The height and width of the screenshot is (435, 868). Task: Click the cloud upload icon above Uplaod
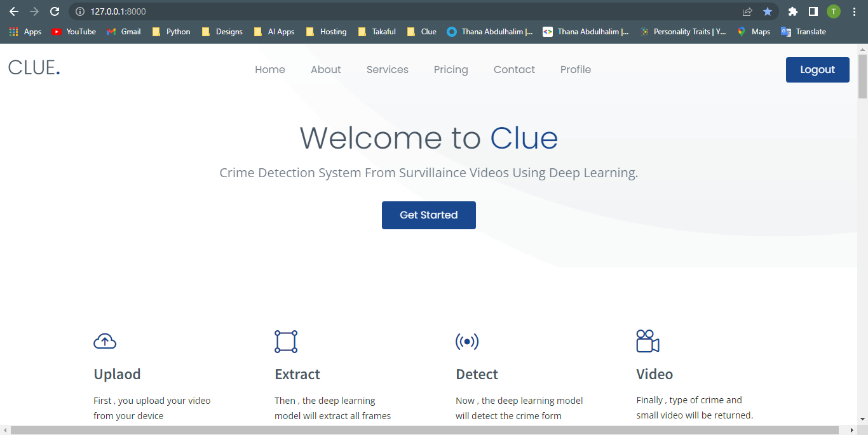click(x=105, y=342)
